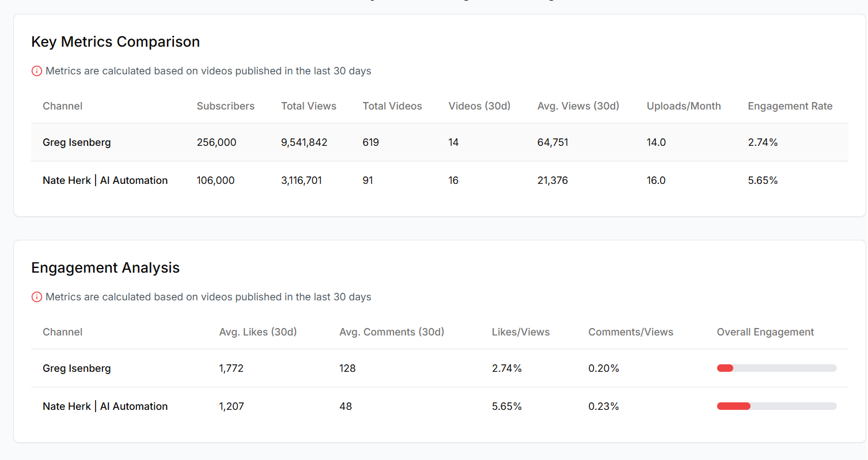This screenshot has width=868, height=460.
Task: Click the 256,000 subscribers value
Action: pos(217,142)
